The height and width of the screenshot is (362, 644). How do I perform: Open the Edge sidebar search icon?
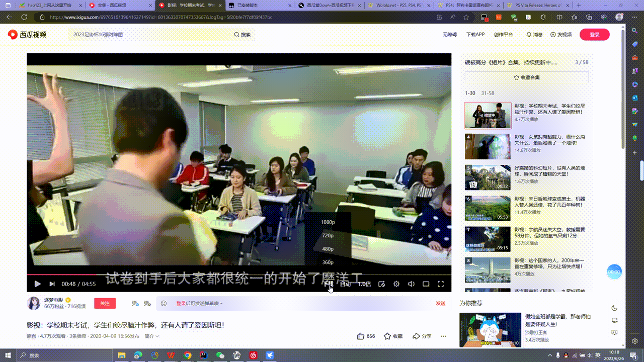coord(635,31)
